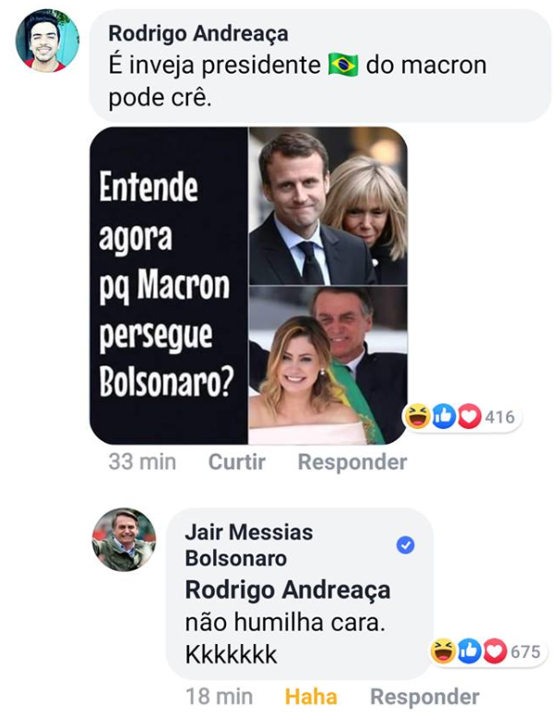Toggle Curtir on the meme comment
The height and width of the screenshot is (728, 560).
click(237, 462)
